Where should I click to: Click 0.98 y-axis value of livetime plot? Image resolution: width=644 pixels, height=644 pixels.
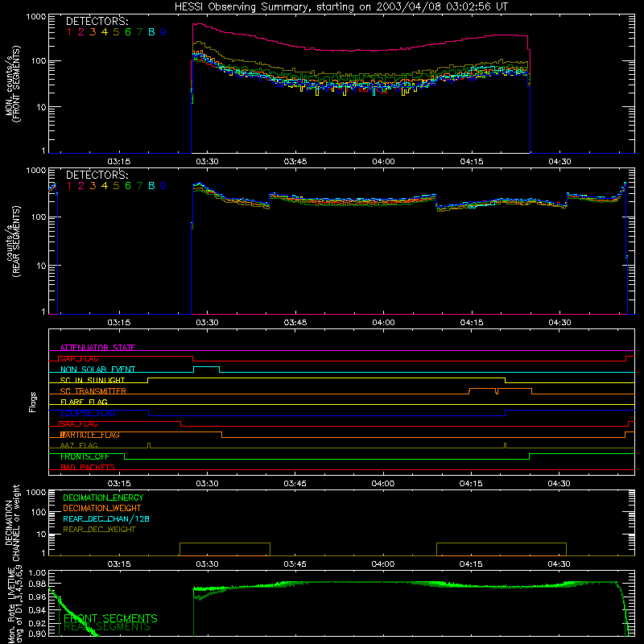coord(37,584)
